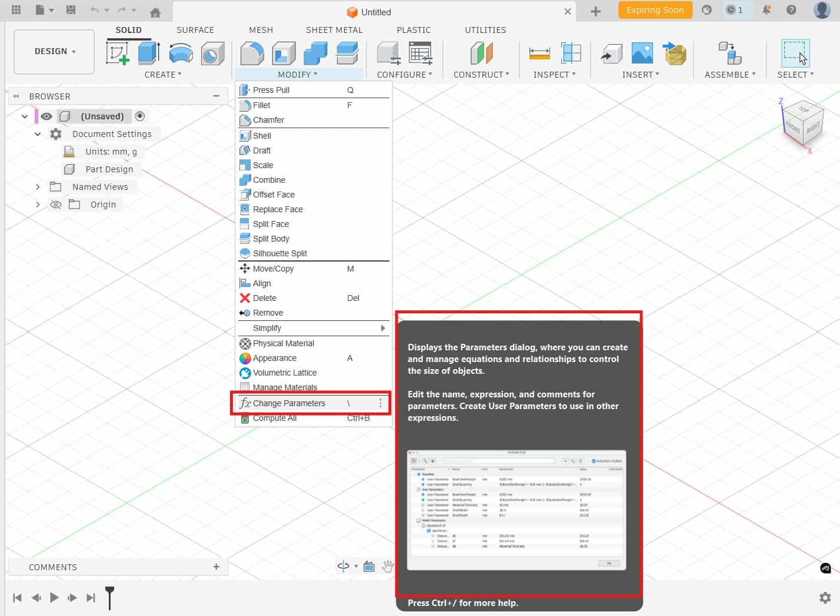Image resolution: width=840 pixels, height=616 pixels.
Task: Go to the Home tab icon
Action: [155, 12]
